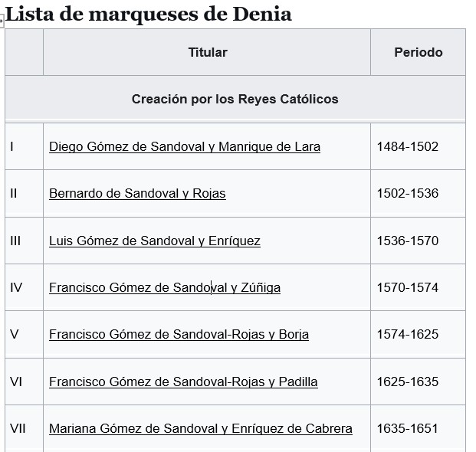Select the 1570-1574 period cell

point(418,288)
